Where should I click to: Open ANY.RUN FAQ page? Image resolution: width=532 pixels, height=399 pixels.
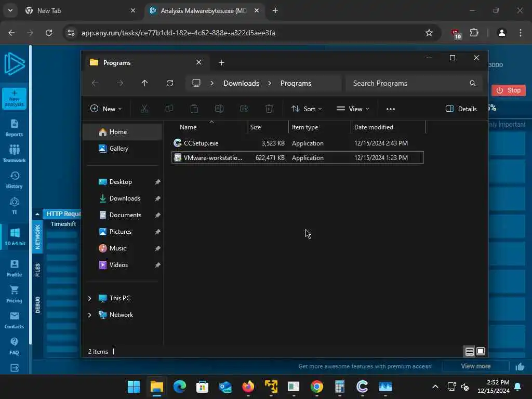coord(14,346)
